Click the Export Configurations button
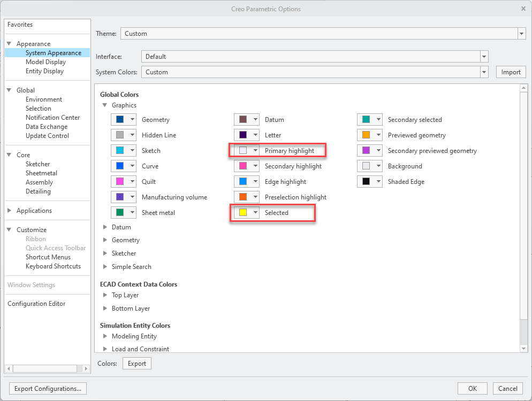 (x=48, y=388)
